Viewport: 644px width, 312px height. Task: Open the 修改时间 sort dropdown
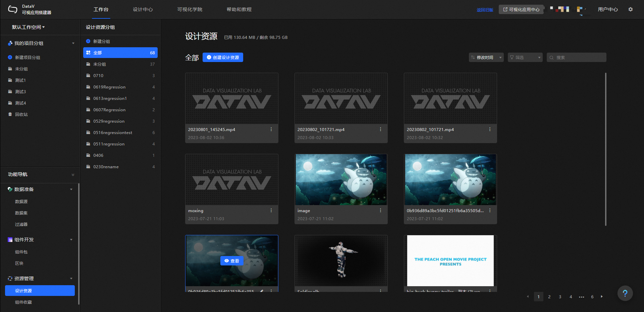486,58
